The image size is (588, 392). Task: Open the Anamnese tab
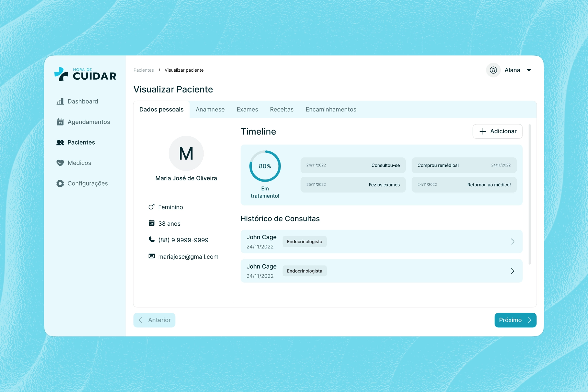click(x=210, y=110)
